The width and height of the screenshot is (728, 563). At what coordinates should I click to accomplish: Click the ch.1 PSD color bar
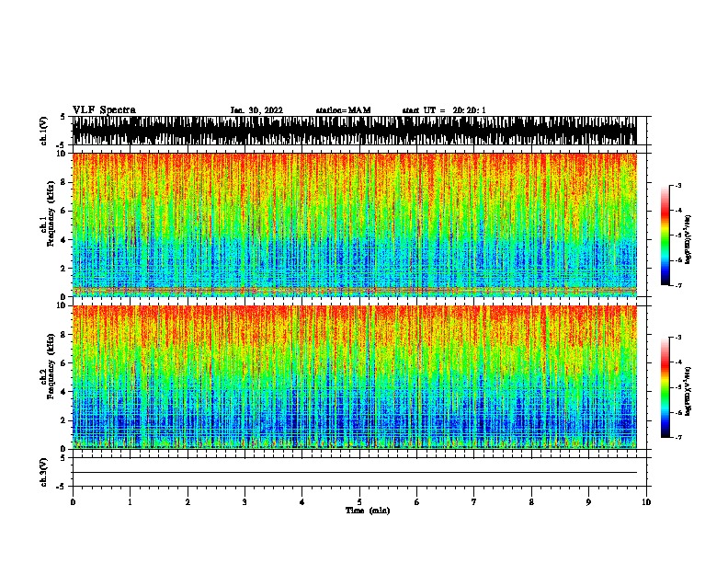point(665,236)
